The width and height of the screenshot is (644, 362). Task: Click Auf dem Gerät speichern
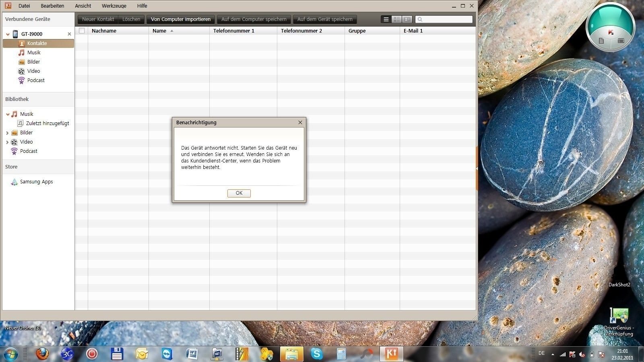click(x=325, y=19)
